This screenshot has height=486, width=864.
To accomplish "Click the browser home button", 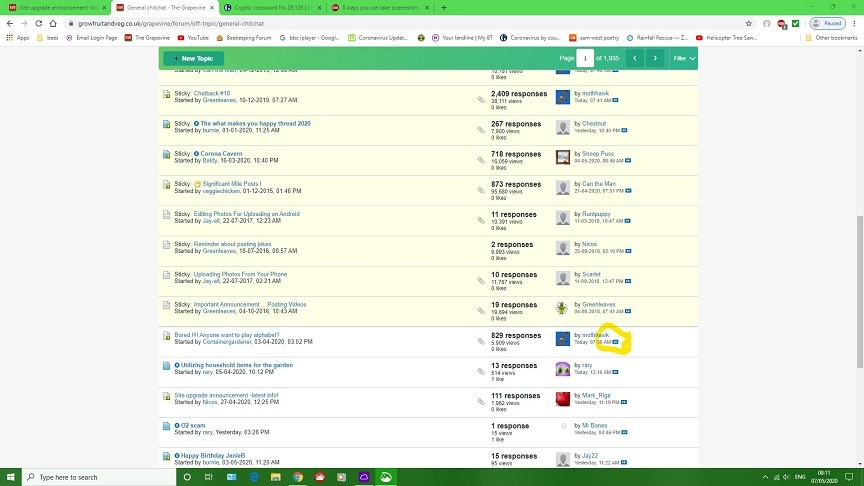I will click(x=53, y=23).
